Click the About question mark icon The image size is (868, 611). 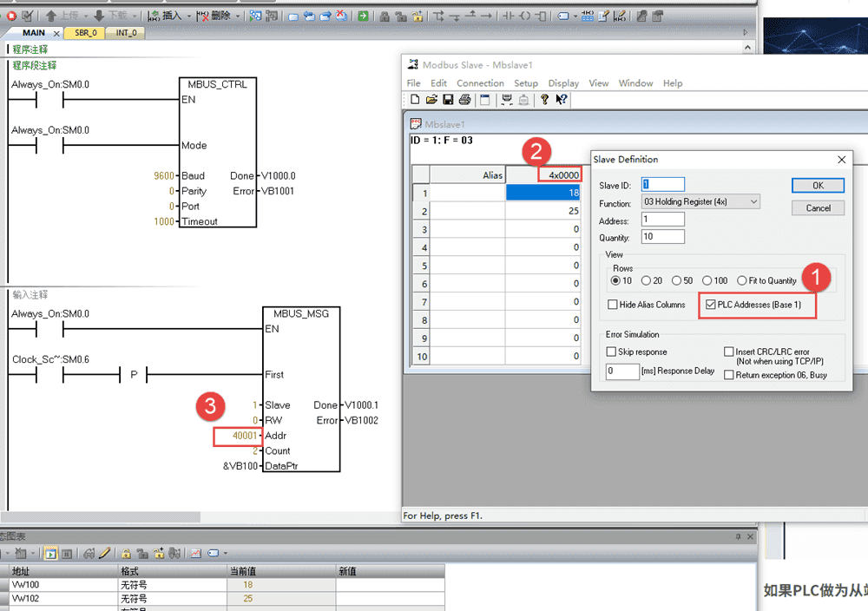[x=544, y=100]
